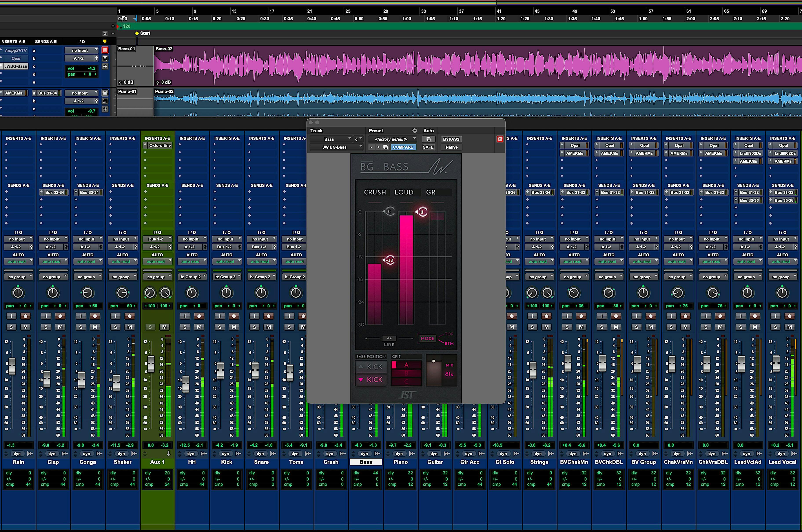The width and height of the screenshot is (802, 532).
Task: Click the MIX slider handle
Action: (434, 361)
